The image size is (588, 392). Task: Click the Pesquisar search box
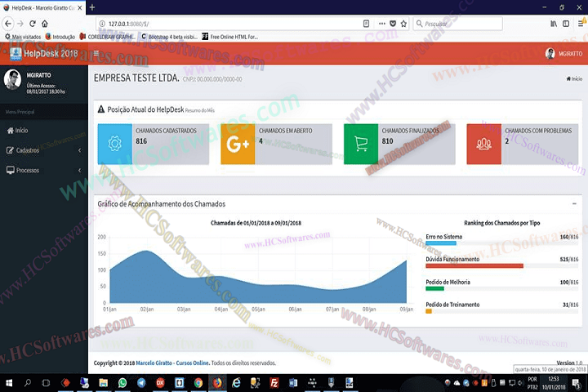(458, 24)
